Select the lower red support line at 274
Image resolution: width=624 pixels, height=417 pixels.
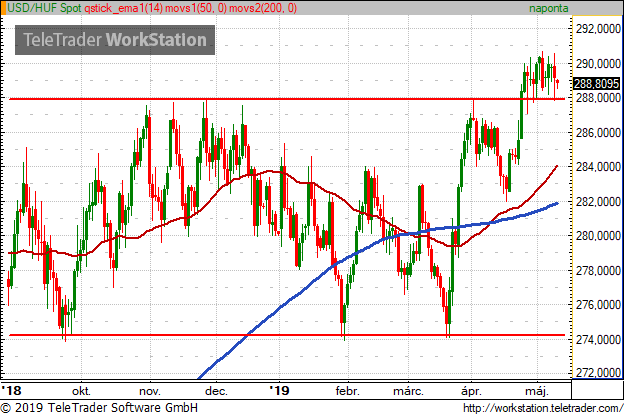coord(287,335)
